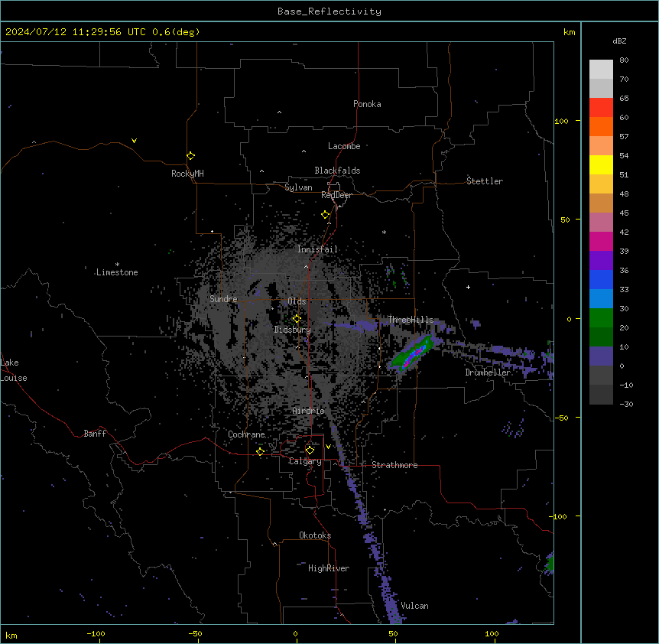Pick the red swatch in the dBZ legend

tap(601, 107)
